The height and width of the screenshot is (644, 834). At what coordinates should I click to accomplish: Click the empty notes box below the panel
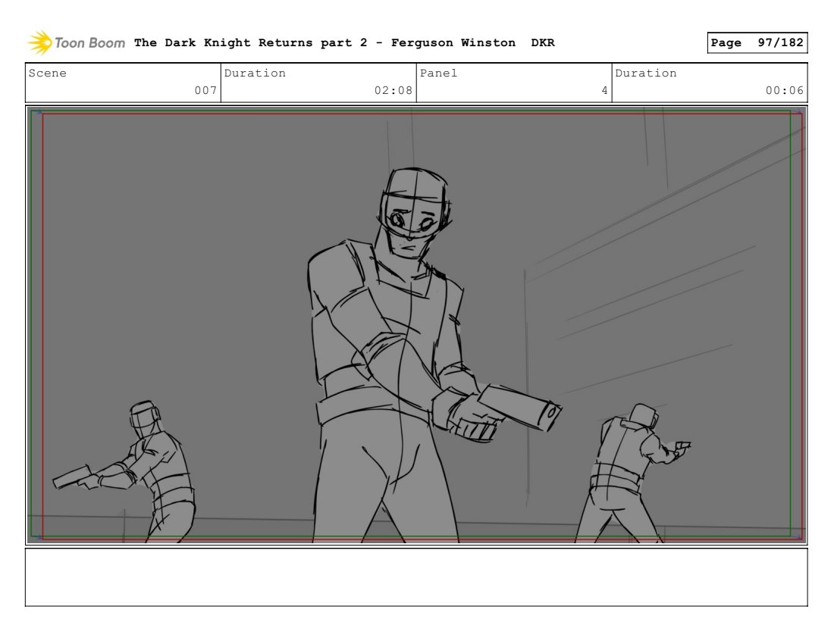(416, 577)
